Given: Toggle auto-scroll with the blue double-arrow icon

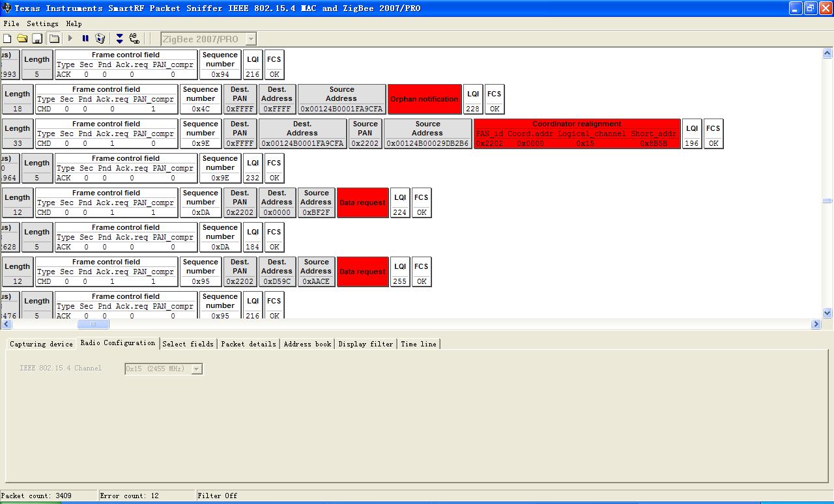Looking at the screenshot, I should [x=119, y=38].
